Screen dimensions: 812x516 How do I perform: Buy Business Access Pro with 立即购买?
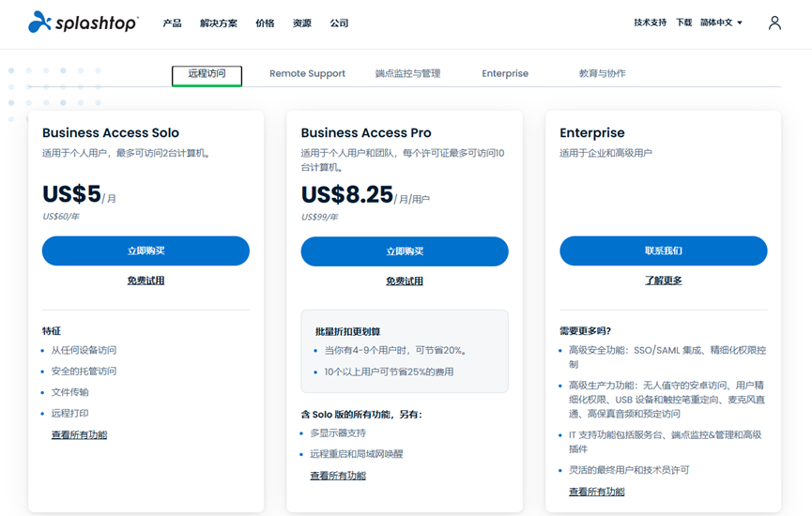click(405, 251)
